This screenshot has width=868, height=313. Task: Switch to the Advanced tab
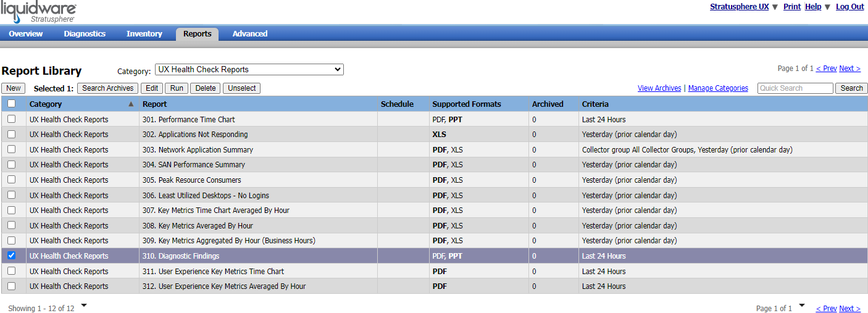click(250, 34)
